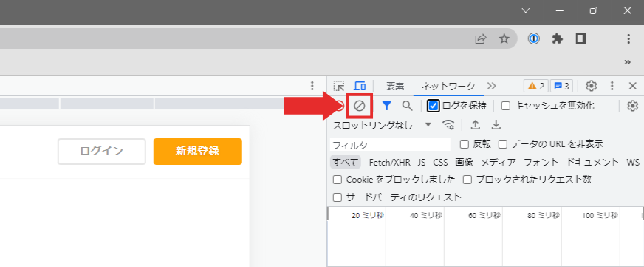Open network search magnifier
Image resolution: width=644 pixels, height=267 pixels.
coord(407,107)
